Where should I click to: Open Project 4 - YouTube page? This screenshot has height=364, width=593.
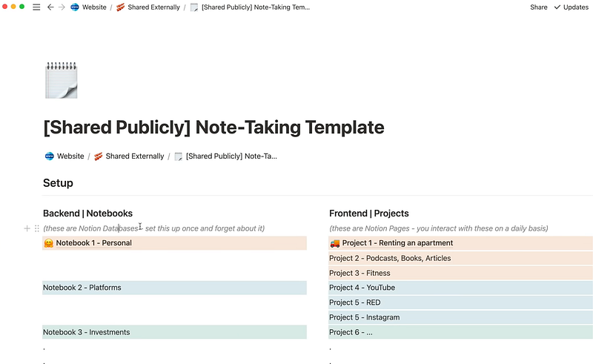coord(362,288)
